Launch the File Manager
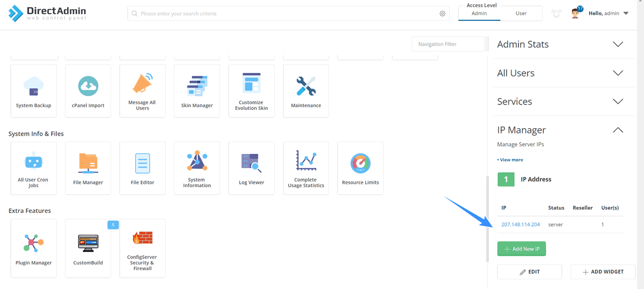644x289 pixels. point(88,168)
